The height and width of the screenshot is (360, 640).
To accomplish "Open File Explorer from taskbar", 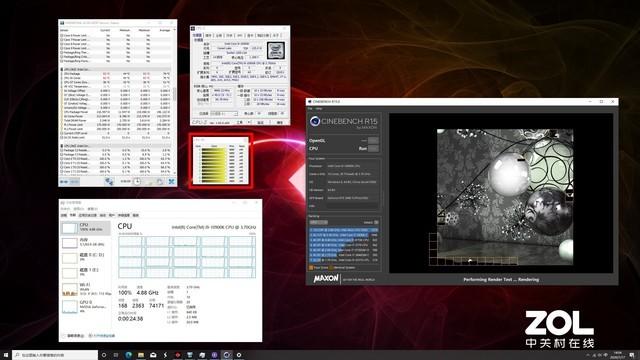I will tap(141, 355).
